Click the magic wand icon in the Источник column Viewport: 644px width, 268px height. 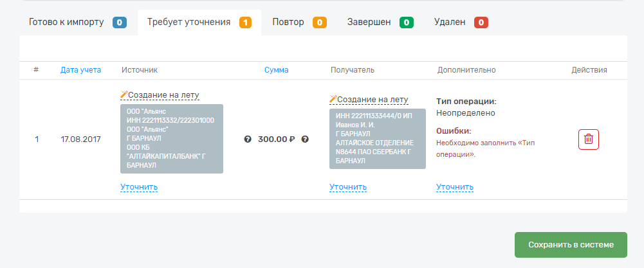(124, 95)
